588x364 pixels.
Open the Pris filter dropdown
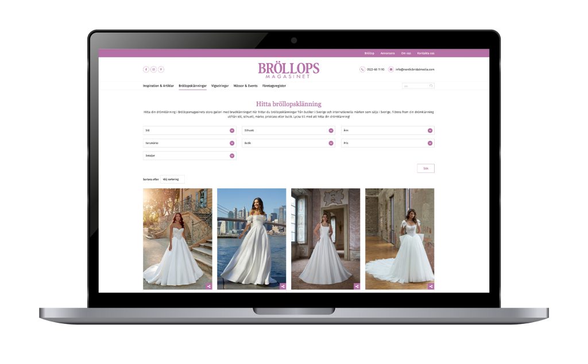tap(388, 143)
